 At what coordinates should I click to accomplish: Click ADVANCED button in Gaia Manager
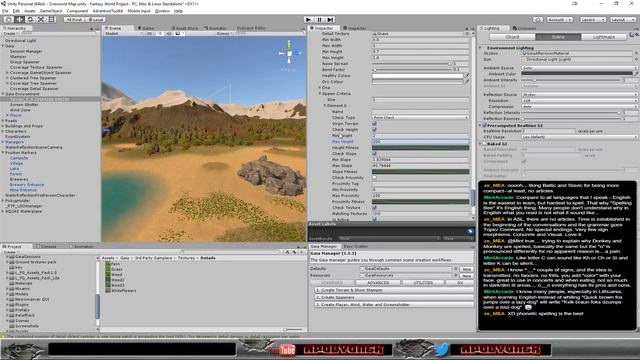click(x=378, y=282)
